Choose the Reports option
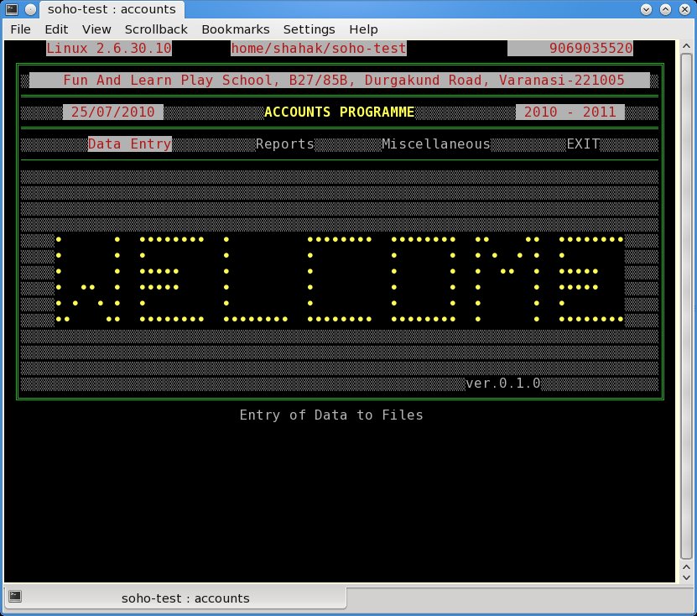 (285, 144)
